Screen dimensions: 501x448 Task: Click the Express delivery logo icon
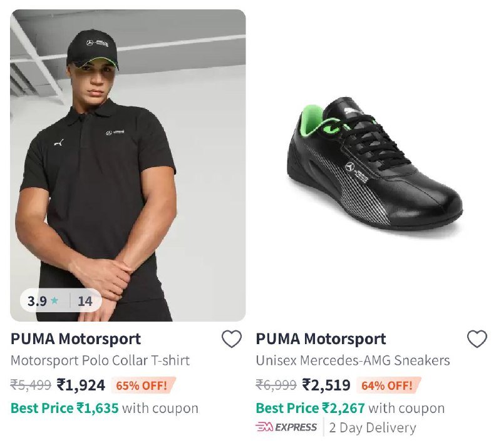pos(286,427)
